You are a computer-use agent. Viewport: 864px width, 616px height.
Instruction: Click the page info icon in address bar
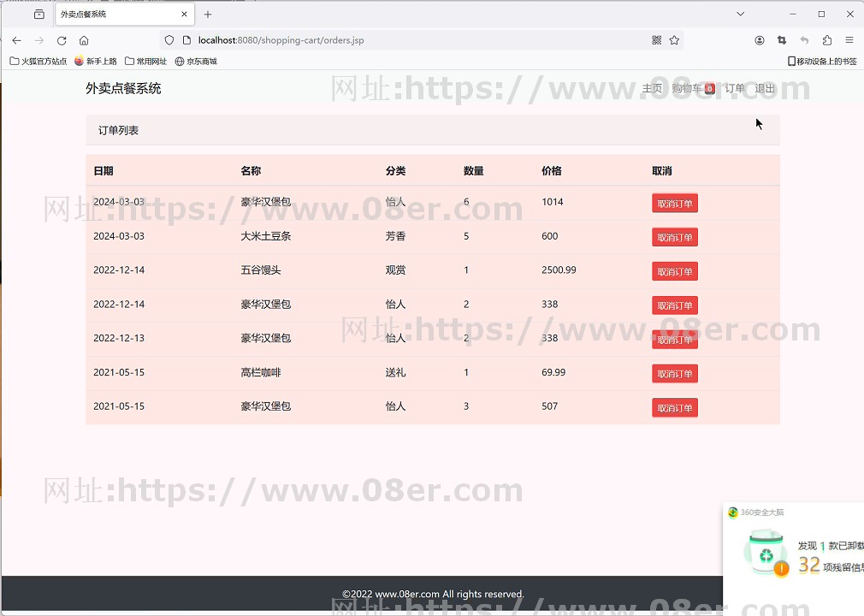(186, 40)
